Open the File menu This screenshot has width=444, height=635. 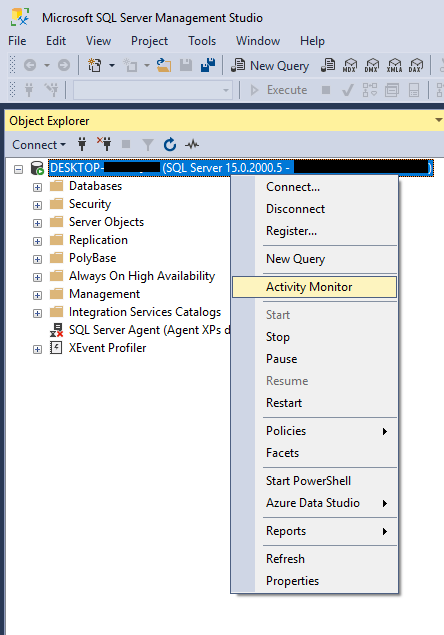(x=17, y=41)
